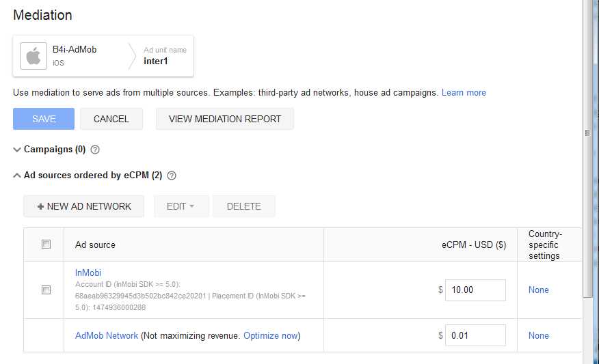Open help icon next to Ad sources ordered by eCPM
Screen dimensions: 599x364
point(172,176)
